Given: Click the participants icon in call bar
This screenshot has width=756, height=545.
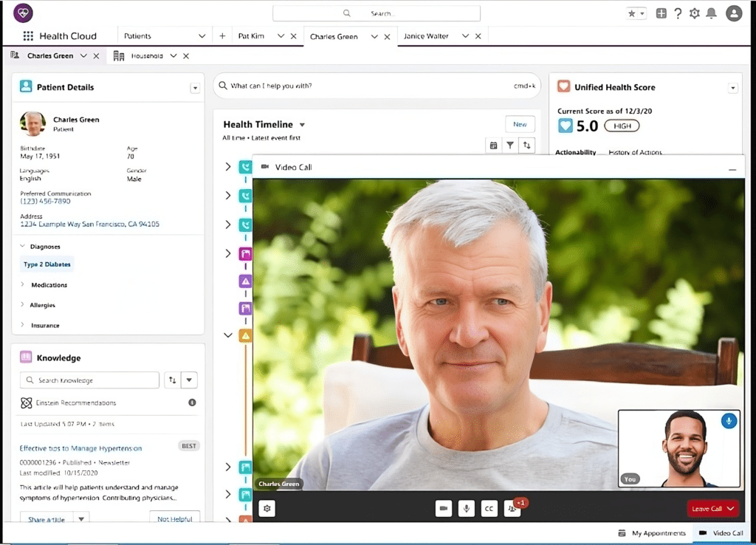Looking at the screenshot, I should [511, 508].
